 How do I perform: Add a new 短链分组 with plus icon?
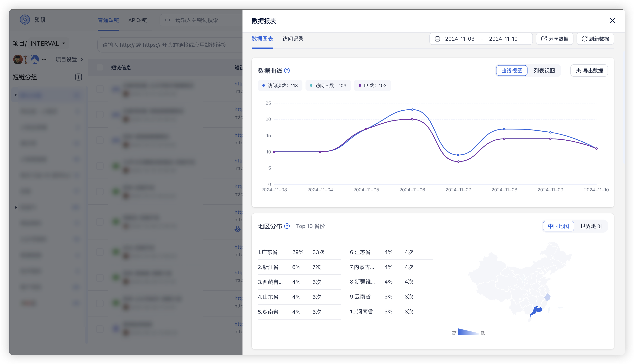tap(79, 77)
